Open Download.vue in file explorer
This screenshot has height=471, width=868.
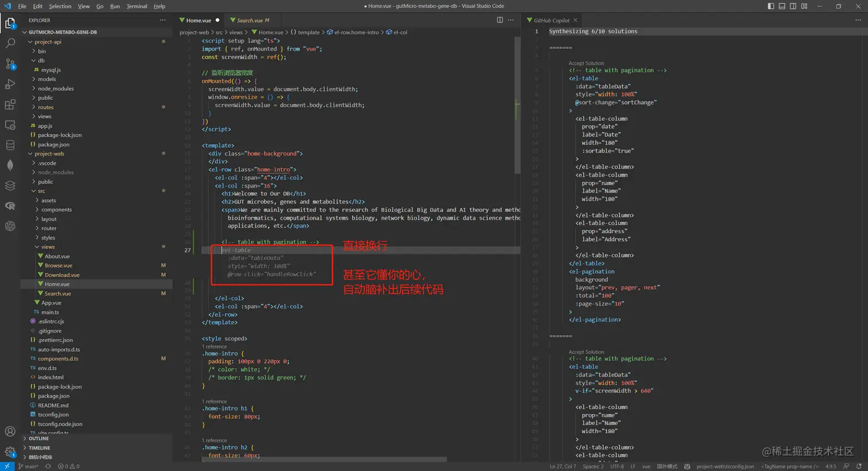tap(62, 275)
